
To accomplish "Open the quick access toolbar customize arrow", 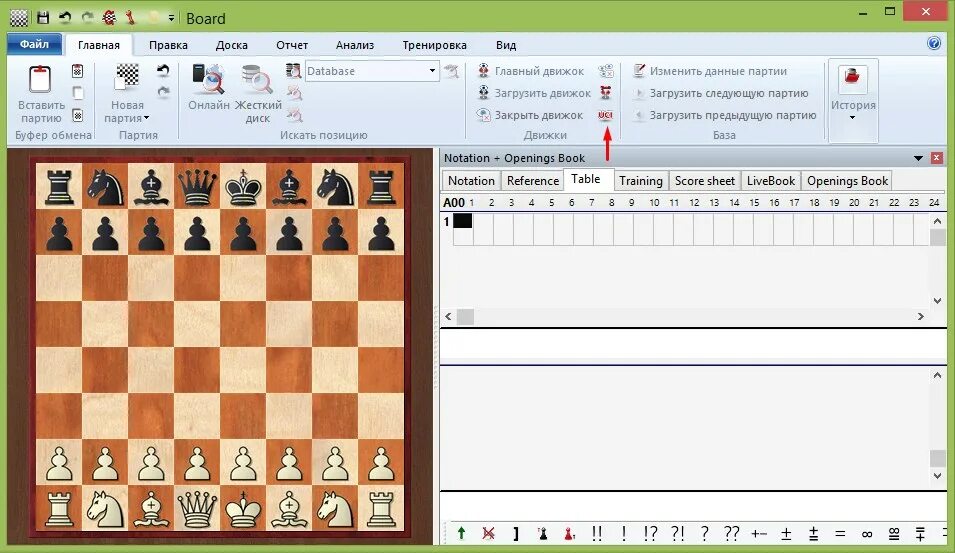I will click(x=171, y=18).
